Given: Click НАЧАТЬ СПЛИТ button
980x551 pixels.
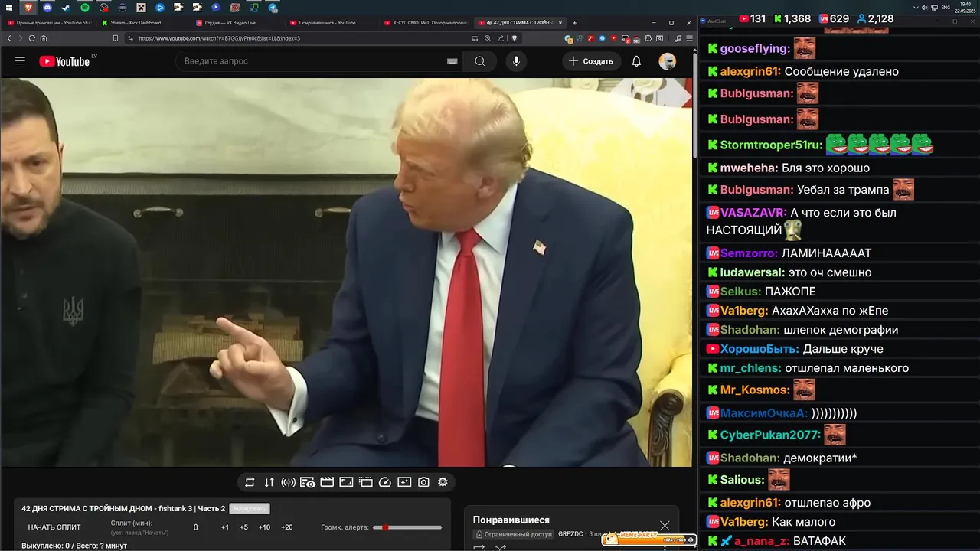Looking at the screenshot, I should pos(54,527).
